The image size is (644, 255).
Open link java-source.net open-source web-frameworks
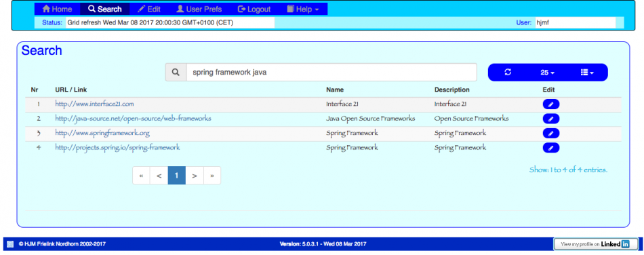(133, 119)
